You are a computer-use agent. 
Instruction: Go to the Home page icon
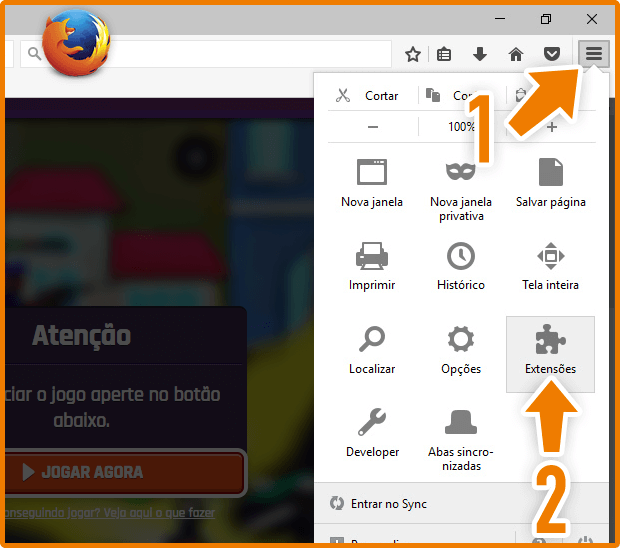(x=516, y=54)
